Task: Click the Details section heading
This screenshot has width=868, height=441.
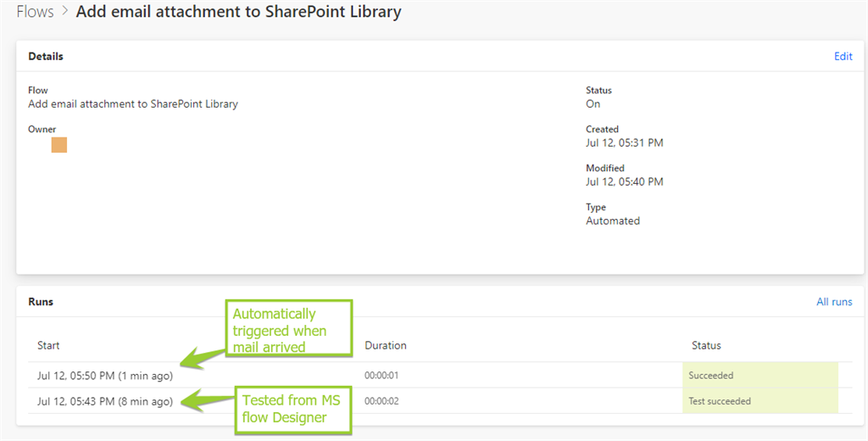Action: (46, 56)
